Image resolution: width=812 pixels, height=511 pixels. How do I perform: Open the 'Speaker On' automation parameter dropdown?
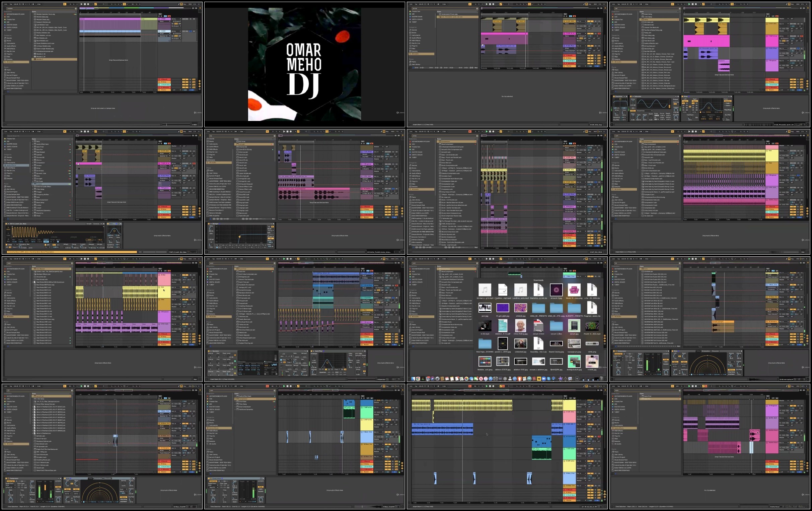(x=164, y=156)
